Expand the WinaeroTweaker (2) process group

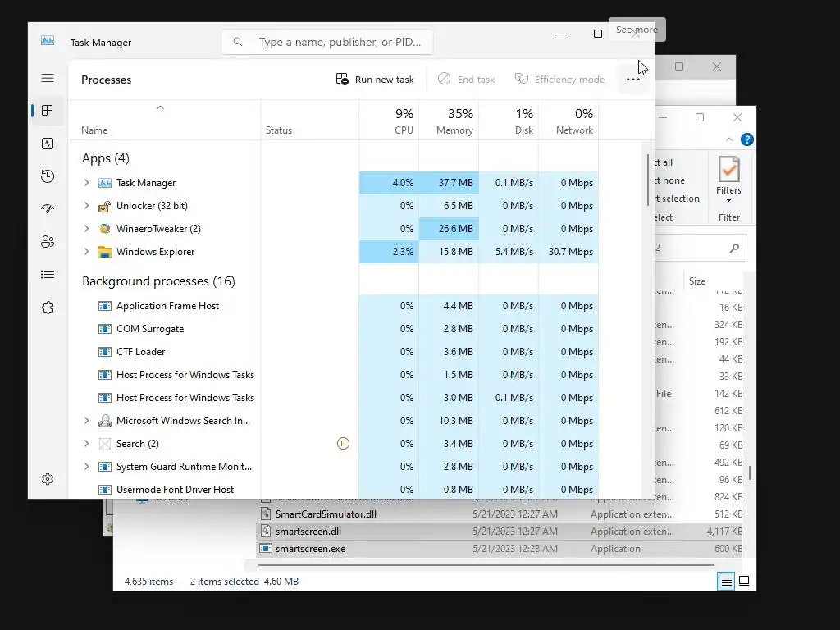(86, 229)
